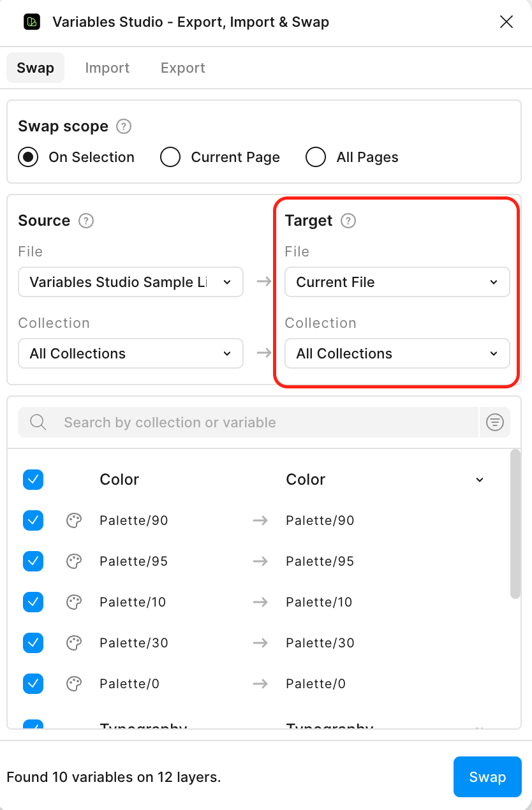Click the Swap scope help icon
532x810 pixels.
tap(123, 126)
